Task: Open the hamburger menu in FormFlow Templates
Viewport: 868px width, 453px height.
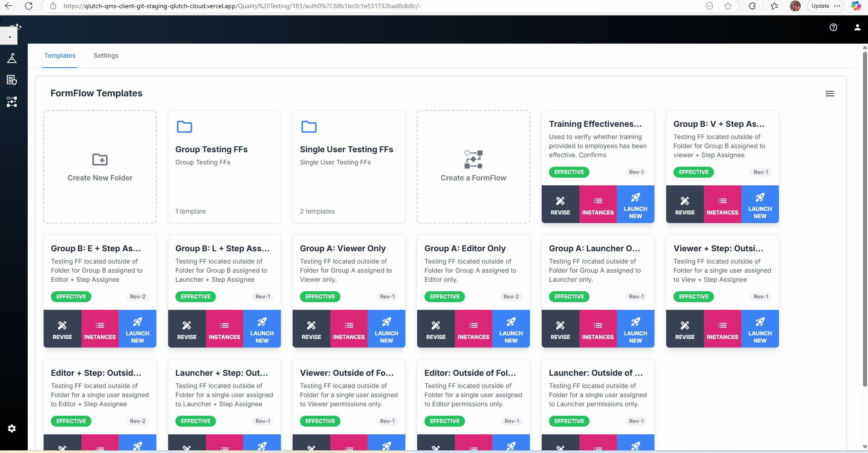Action: coord(829,94)
